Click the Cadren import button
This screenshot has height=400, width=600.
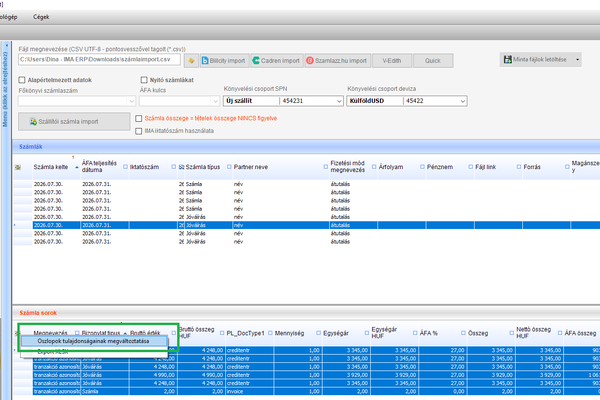277,60
